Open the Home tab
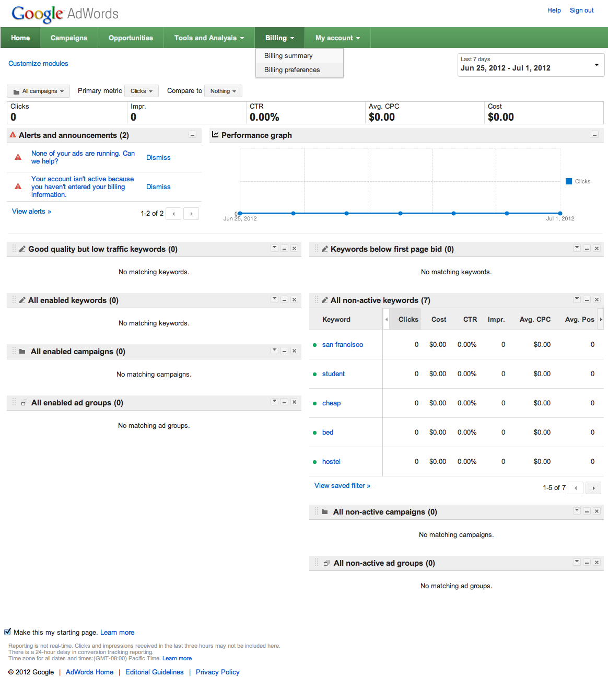This screenshot has height=700, width=608. pos(20,38)
